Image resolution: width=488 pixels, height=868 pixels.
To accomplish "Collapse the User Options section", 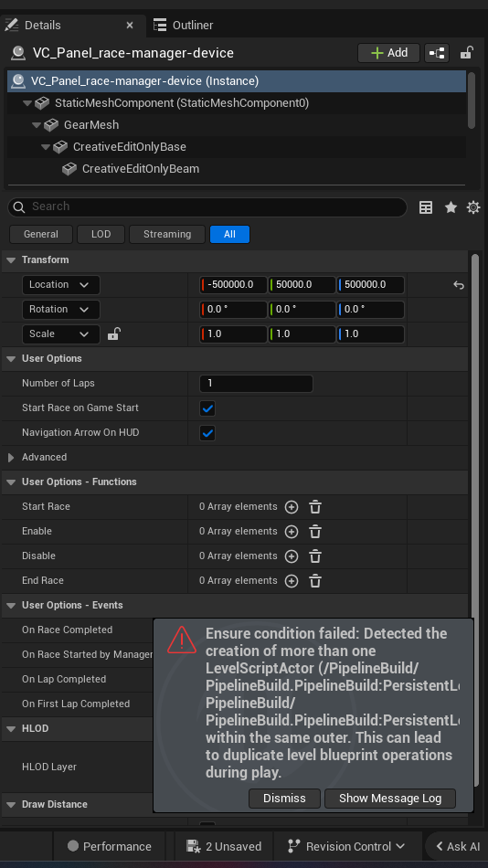I will [11, 359].
